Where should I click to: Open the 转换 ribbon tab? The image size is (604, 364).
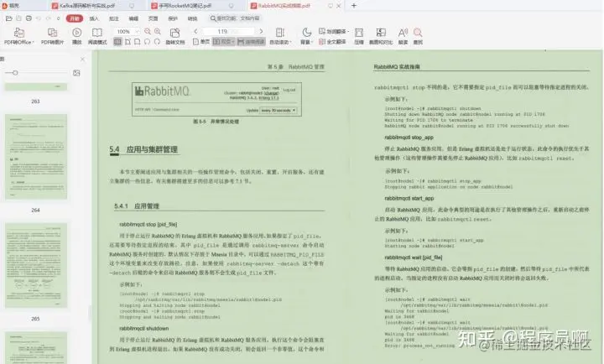[193, 18]
